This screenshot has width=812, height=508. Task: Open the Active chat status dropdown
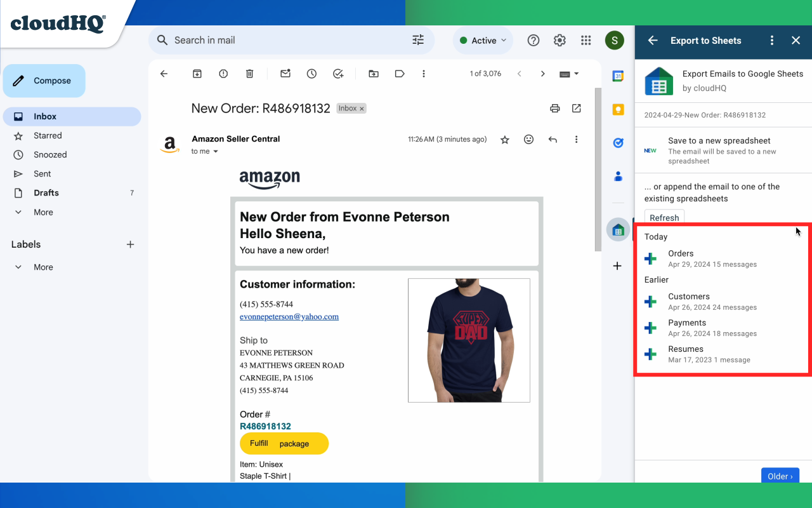point(483,40)
